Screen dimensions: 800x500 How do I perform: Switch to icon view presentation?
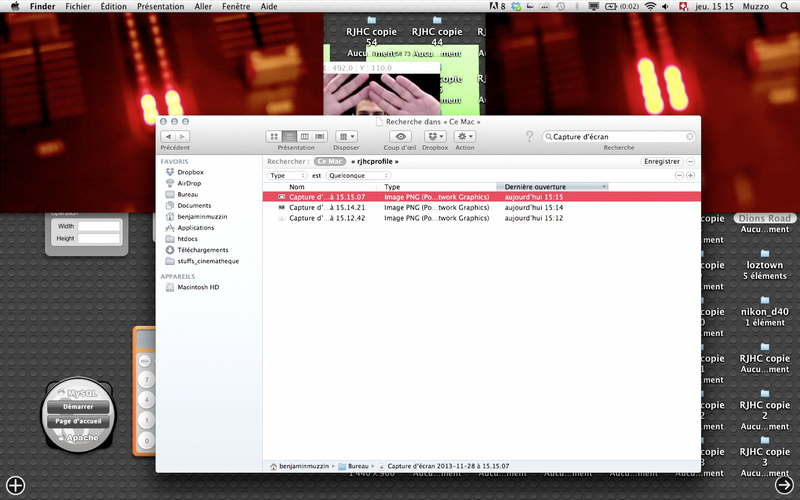click(274, 136)
